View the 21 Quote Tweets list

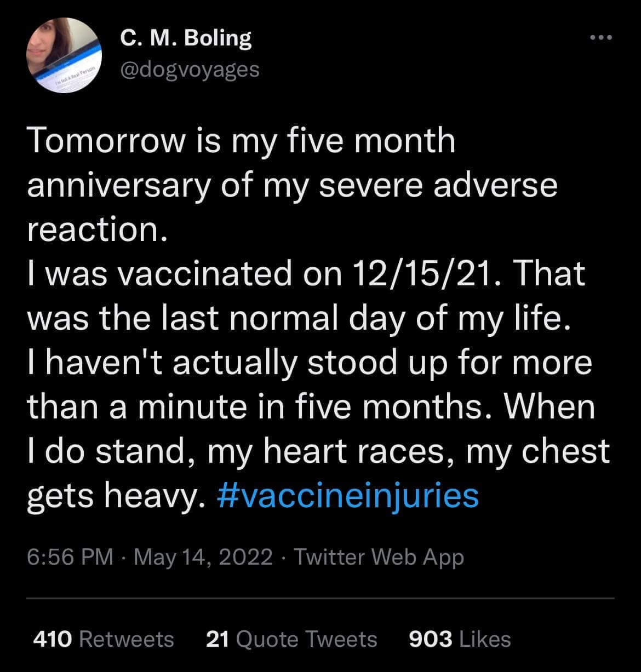click(x=291, y=639)
